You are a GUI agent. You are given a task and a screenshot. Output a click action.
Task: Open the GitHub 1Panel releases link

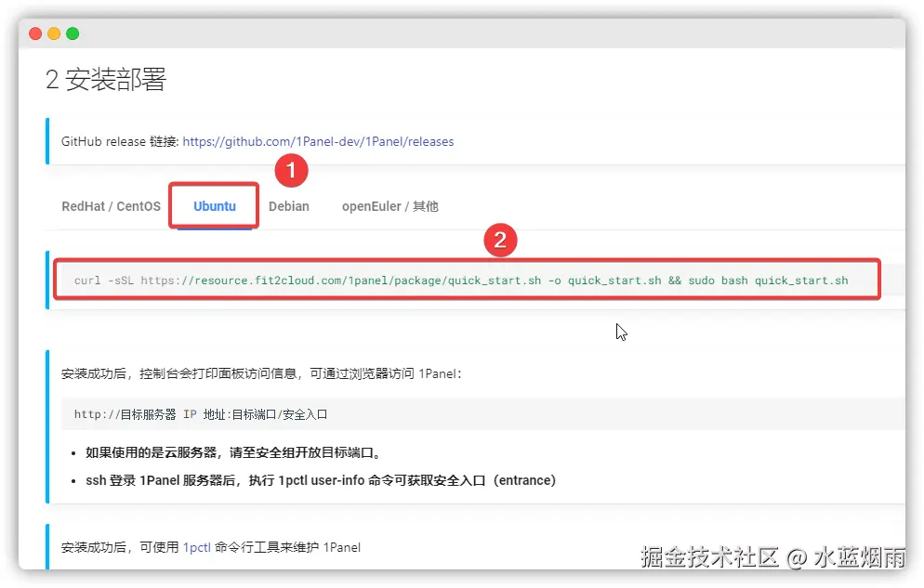[x=318, y=142]
